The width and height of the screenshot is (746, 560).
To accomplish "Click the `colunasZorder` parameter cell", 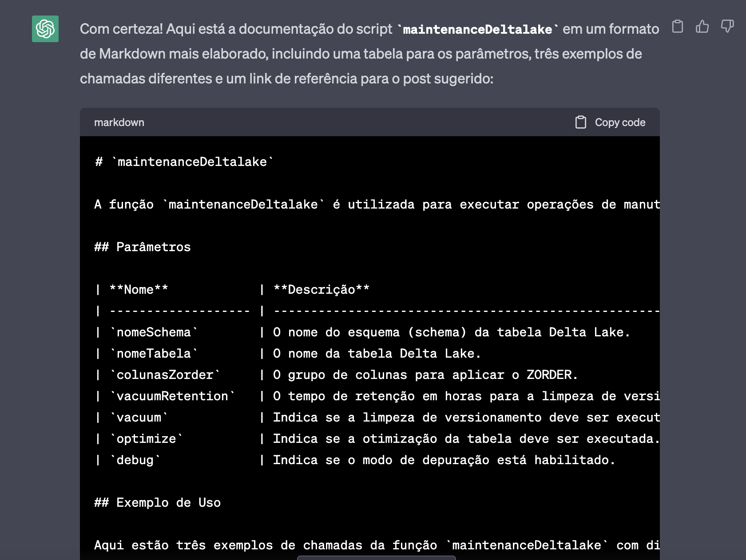I will (x=165, y=375).
